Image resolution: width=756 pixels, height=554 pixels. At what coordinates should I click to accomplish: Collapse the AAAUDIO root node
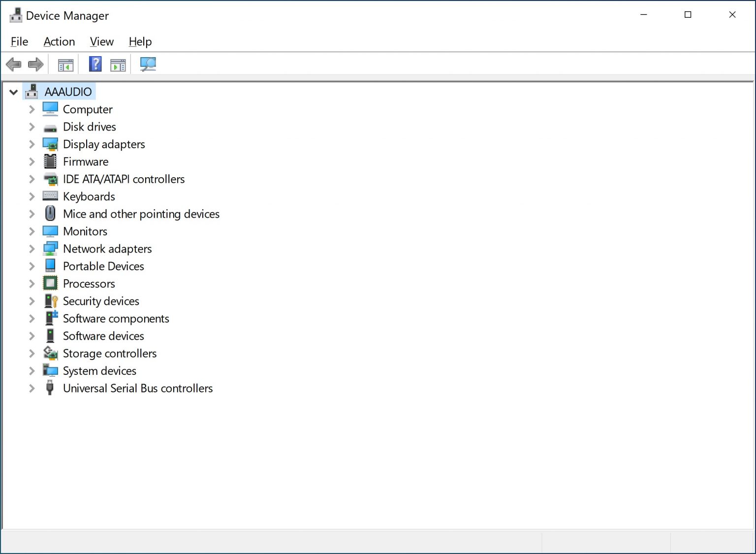click(13, 92)
